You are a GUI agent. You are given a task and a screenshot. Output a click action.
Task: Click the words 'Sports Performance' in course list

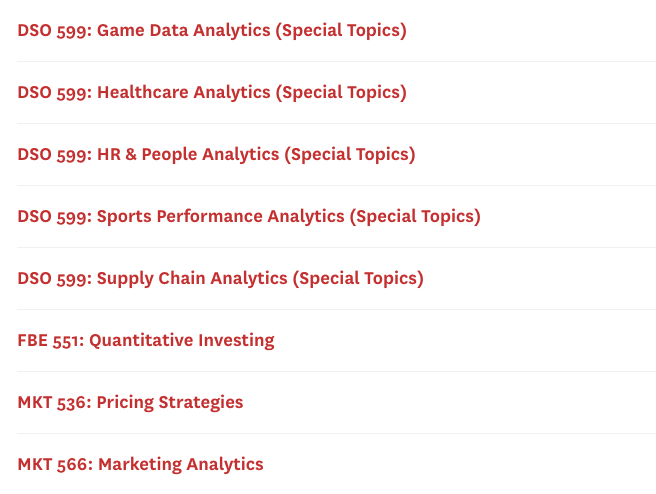(x=179, y=216)
